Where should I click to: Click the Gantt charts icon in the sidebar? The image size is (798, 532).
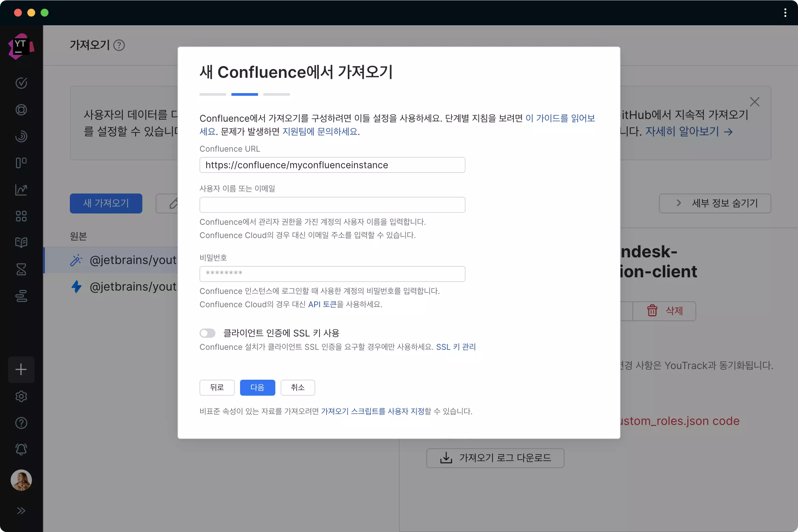(21, 296)
